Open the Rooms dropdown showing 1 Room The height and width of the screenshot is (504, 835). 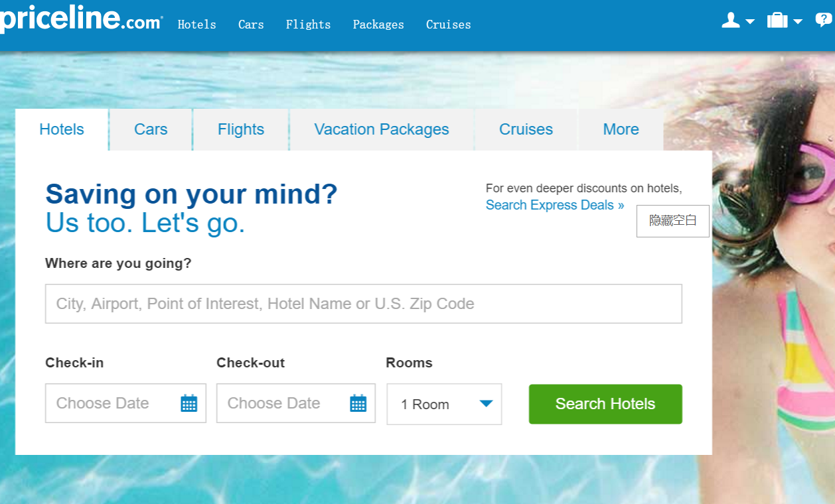pyautogui.click(x=444, y=404)
